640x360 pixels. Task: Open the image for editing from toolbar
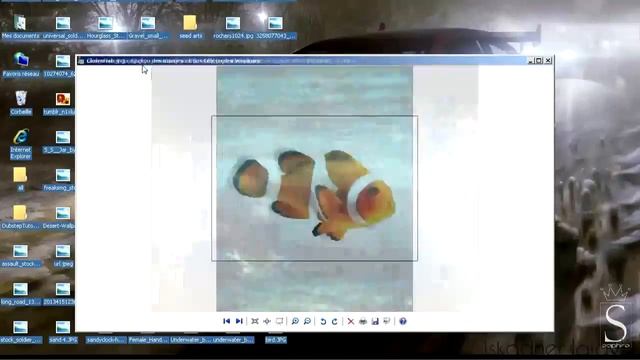pos(387,321)
